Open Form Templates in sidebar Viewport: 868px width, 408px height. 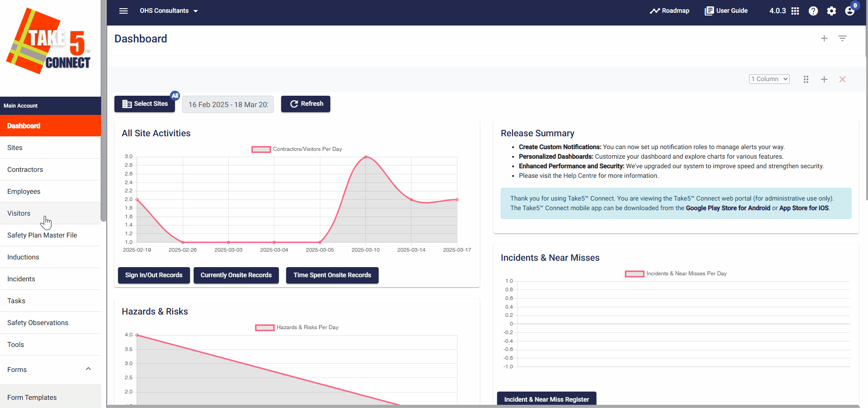click(x=51, y=398)
